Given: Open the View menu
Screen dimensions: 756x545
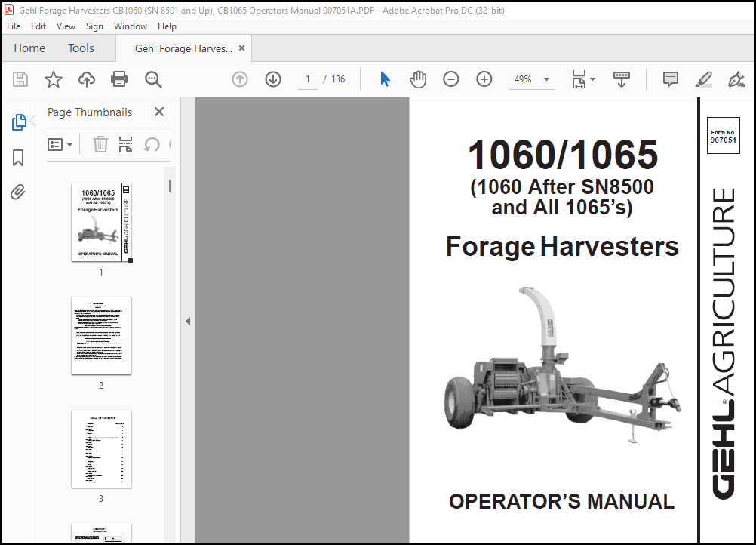Looking at the screenshot, I should coord(66,26).
